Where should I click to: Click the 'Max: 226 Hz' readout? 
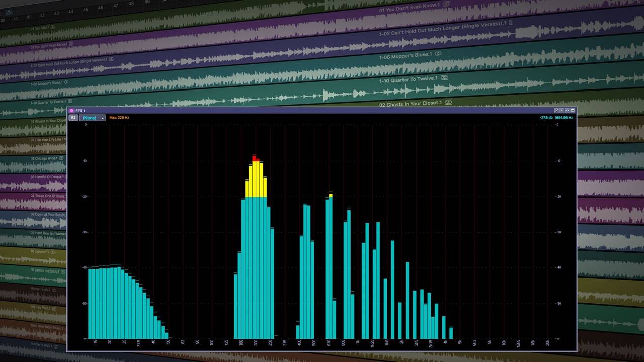119,118
